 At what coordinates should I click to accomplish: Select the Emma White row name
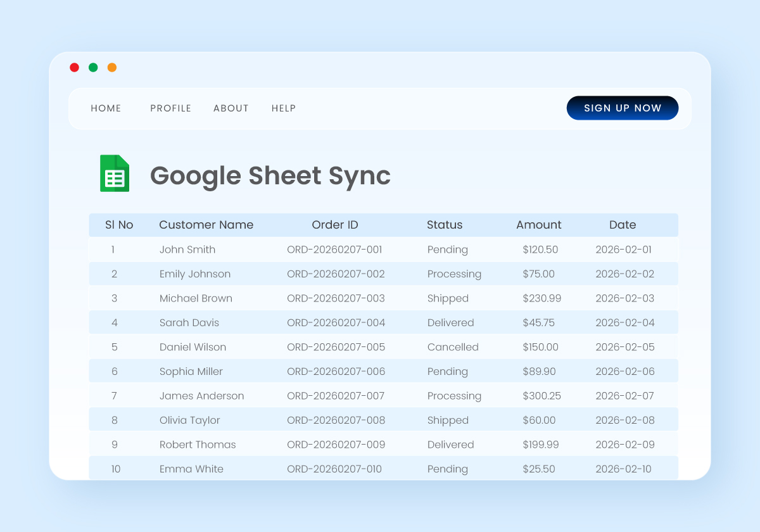(x=191, y=469)
